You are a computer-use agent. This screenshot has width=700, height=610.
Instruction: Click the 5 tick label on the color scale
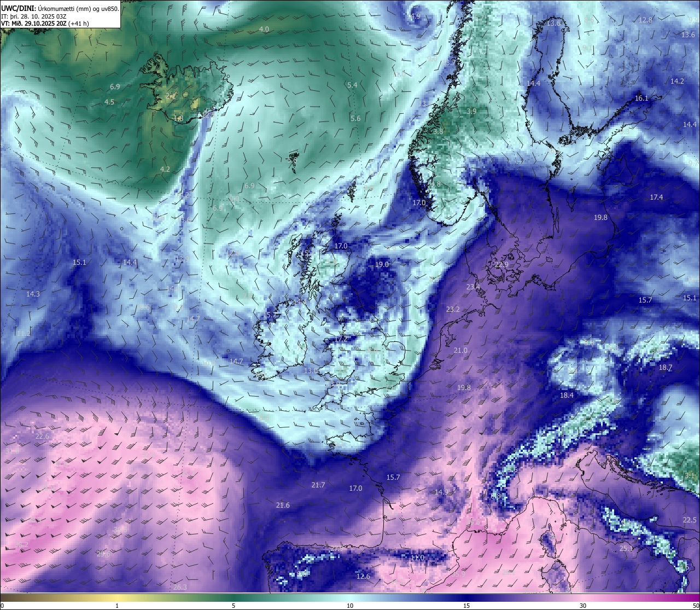tap(234, 606)
